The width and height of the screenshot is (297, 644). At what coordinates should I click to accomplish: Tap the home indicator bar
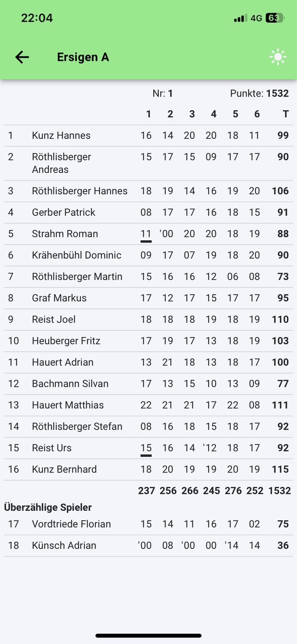[148, 636]
